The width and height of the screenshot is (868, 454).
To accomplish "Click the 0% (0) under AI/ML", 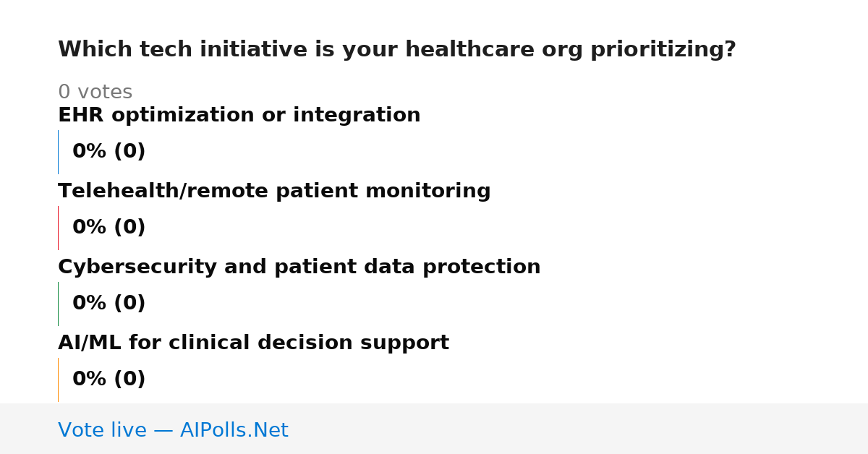I will [109, 380].
